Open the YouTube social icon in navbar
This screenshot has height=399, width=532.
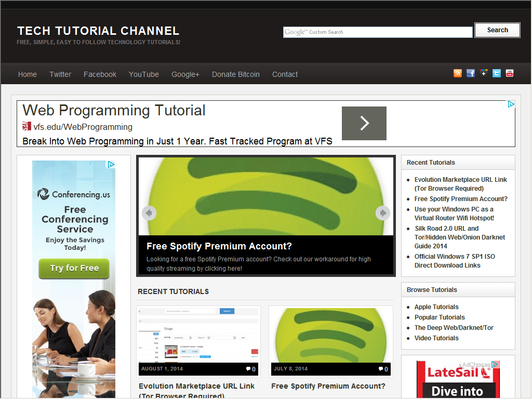point(510,73)
